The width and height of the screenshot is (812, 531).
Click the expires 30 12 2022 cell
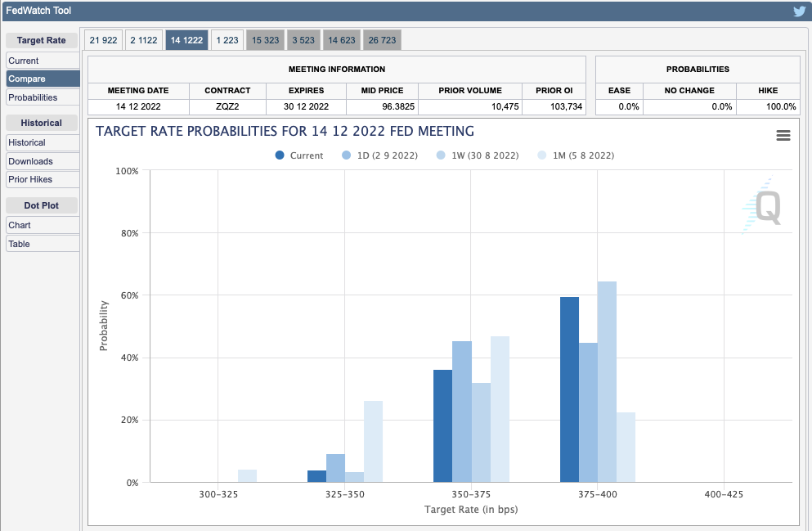[306, 106]
